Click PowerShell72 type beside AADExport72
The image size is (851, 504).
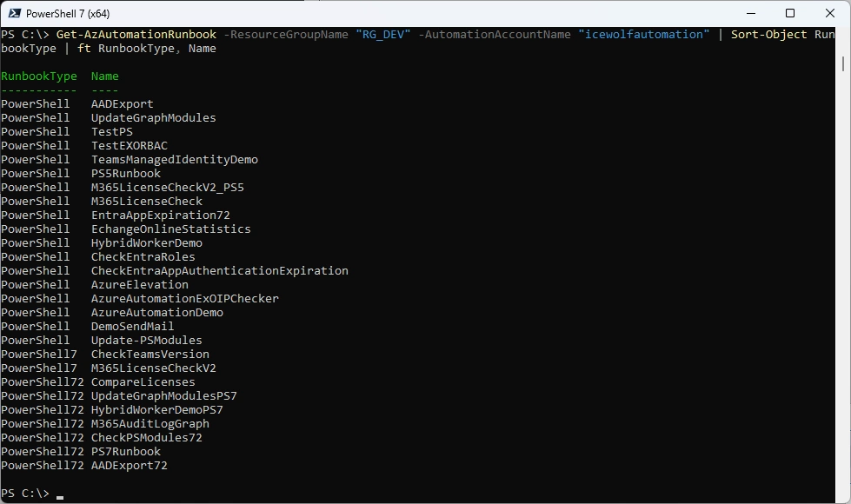click(43, 466)
